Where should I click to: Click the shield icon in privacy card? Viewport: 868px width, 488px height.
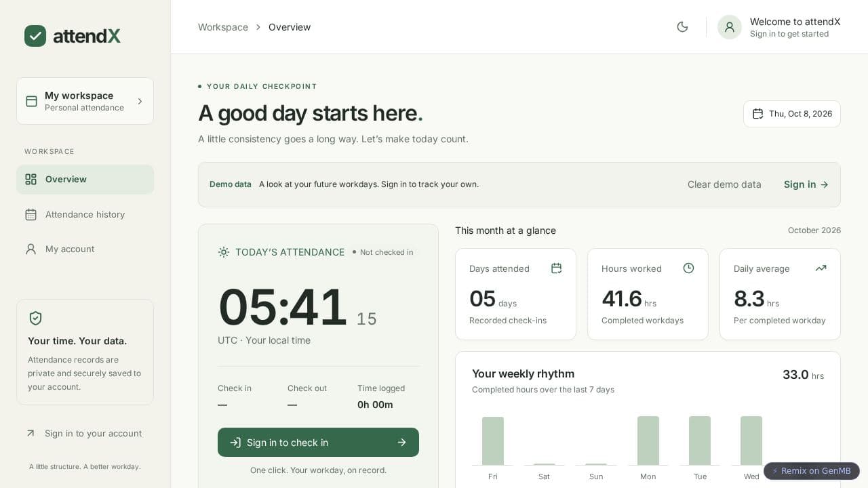click(x=35, y=318)
